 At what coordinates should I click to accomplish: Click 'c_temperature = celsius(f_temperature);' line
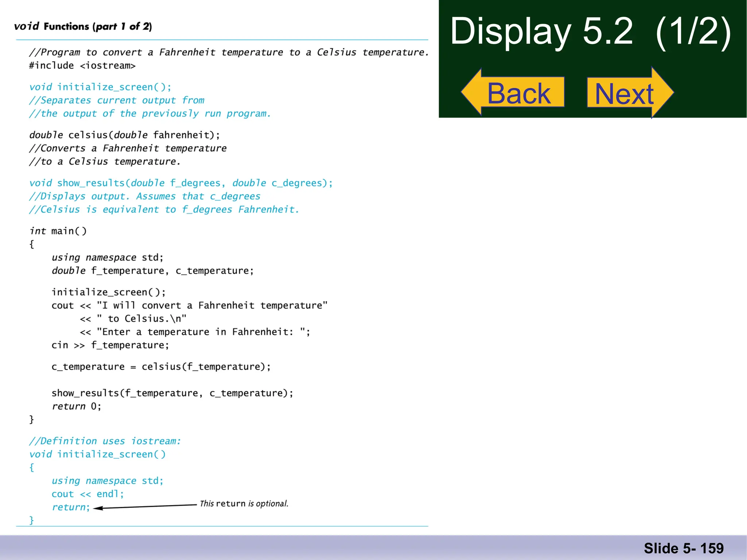[161, 367]
